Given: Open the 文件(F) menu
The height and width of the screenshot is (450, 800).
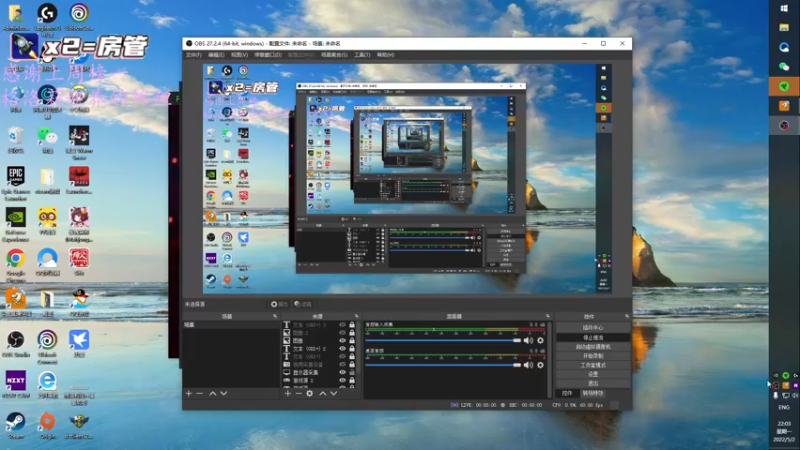Looking at the screenshot, I should coord(194,55).
